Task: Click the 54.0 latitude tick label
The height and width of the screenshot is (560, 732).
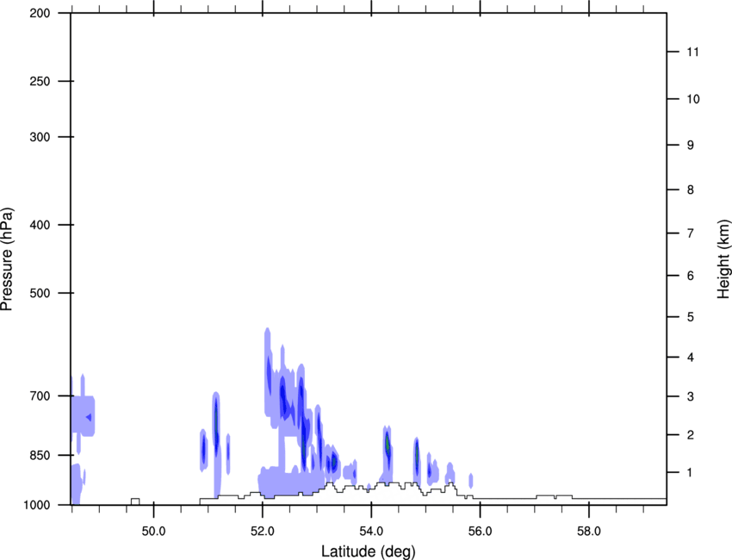Action: pyautogui.click(x=371, y=532)
